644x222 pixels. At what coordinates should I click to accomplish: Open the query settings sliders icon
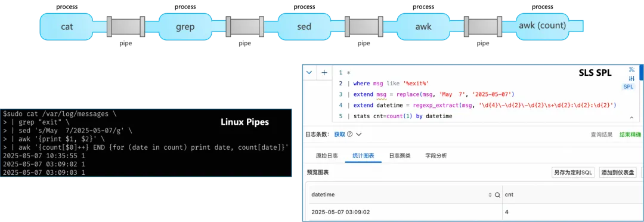pyautogui.click(x=631, y=78)
